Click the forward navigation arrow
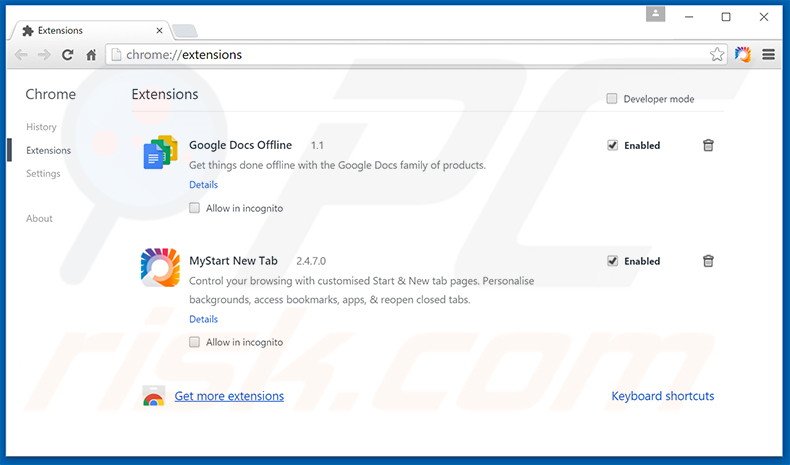Viewport: 790px width, 465px height. (44, 55)
